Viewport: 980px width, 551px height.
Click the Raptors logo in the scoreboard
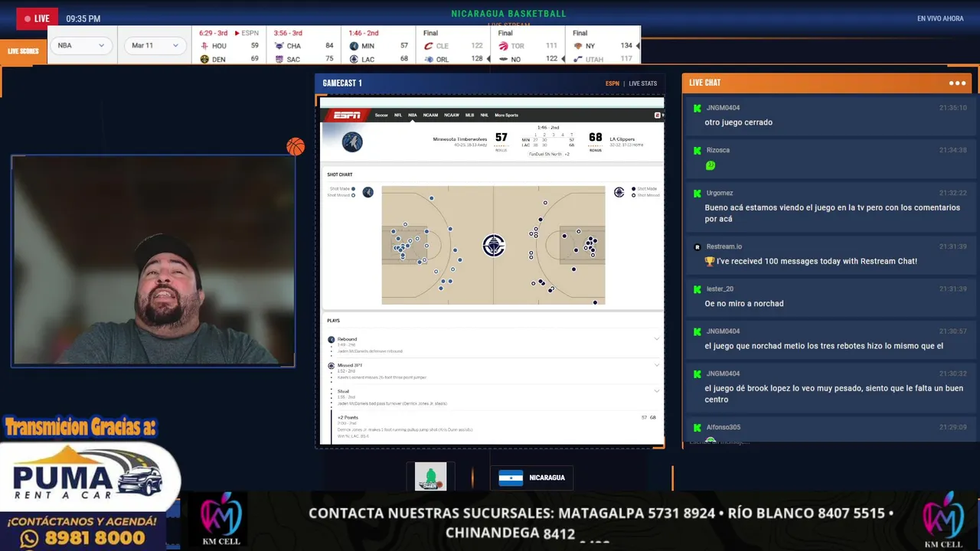(503, 46)
